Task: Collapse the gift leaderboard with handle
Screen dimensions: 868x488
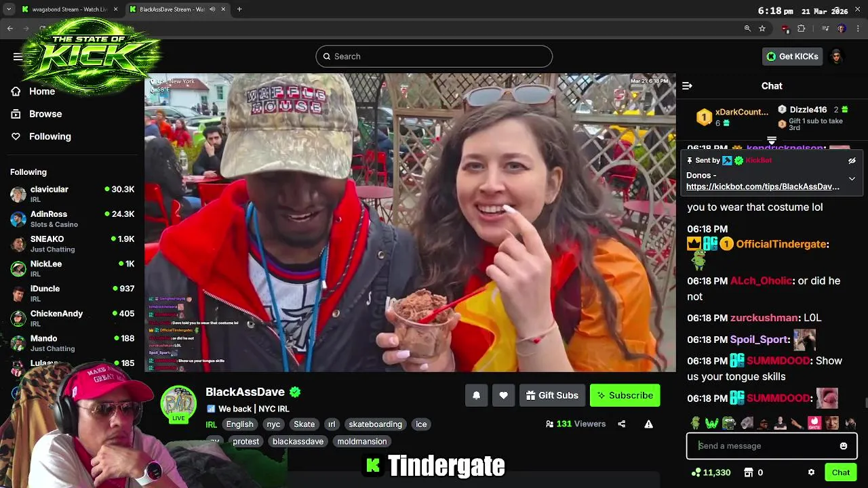Action: tap(772, 140)
